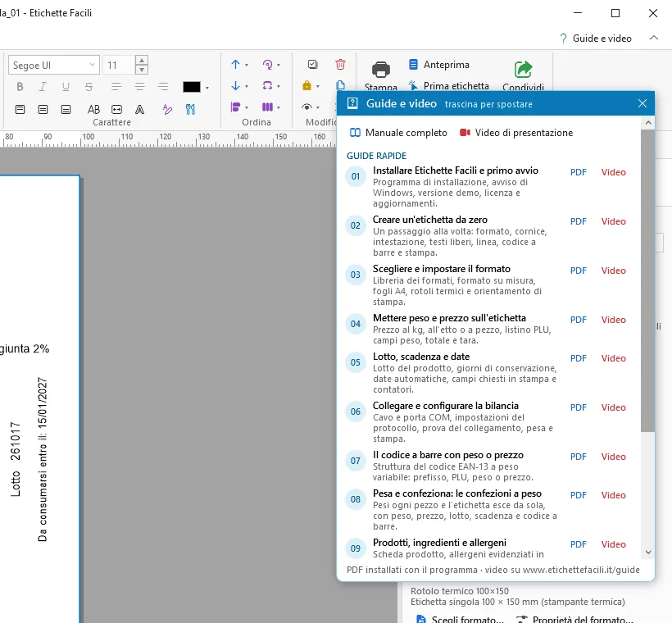This screenshot has height=623, width=672.
Task: Close the Guide e video panel
Action: pos(642,103)
